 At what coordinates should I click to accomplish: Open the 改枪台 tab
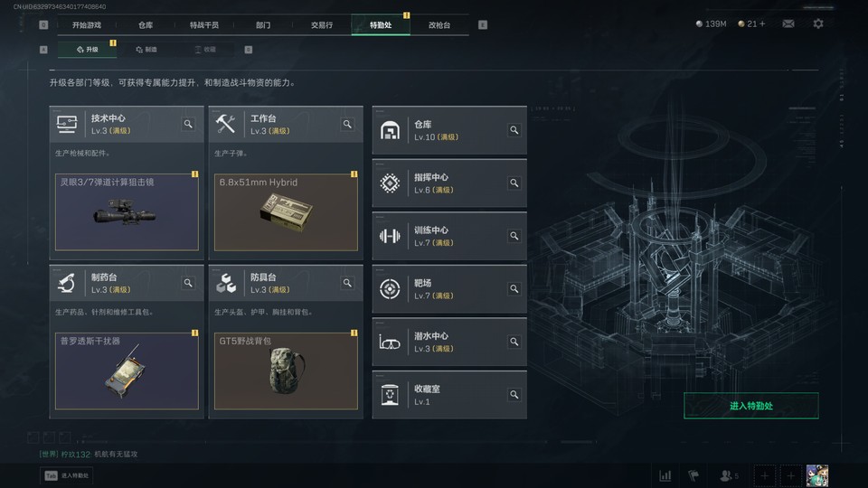pos(439,25)
